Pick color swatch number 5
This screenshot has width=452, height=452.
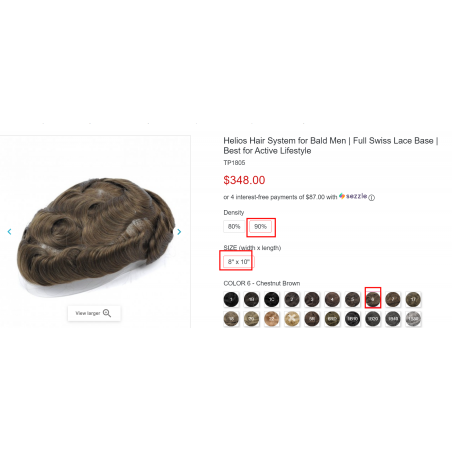(x=353, y=299)
